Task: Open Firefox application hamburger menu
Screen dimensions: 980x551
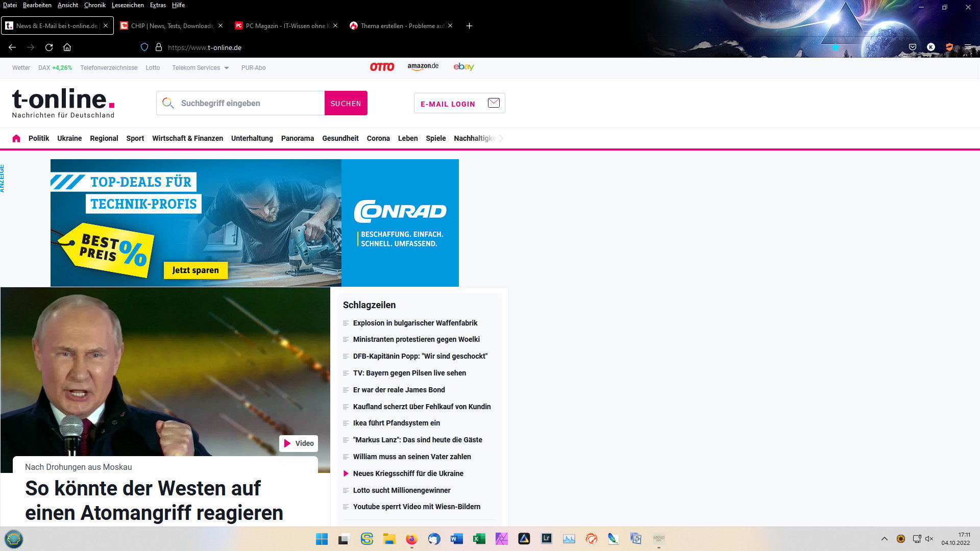Action: coord(967,47)
